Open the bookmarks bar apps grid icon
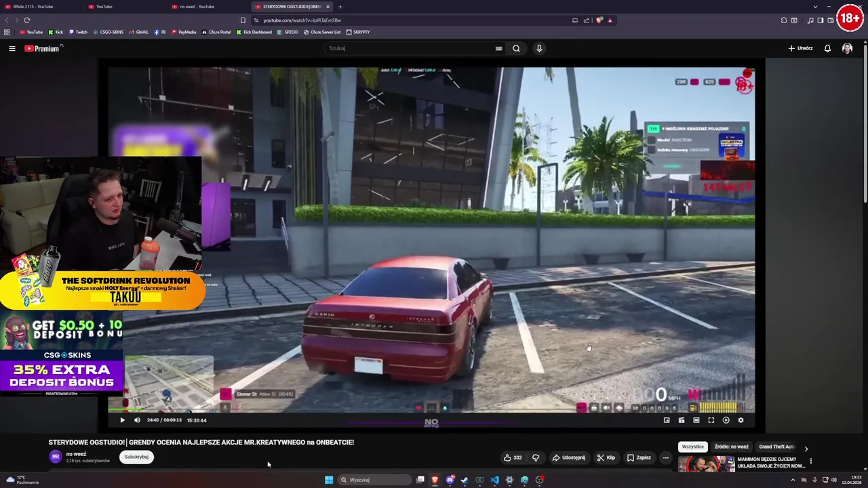 pyautogui.click(x=7, y=32)
